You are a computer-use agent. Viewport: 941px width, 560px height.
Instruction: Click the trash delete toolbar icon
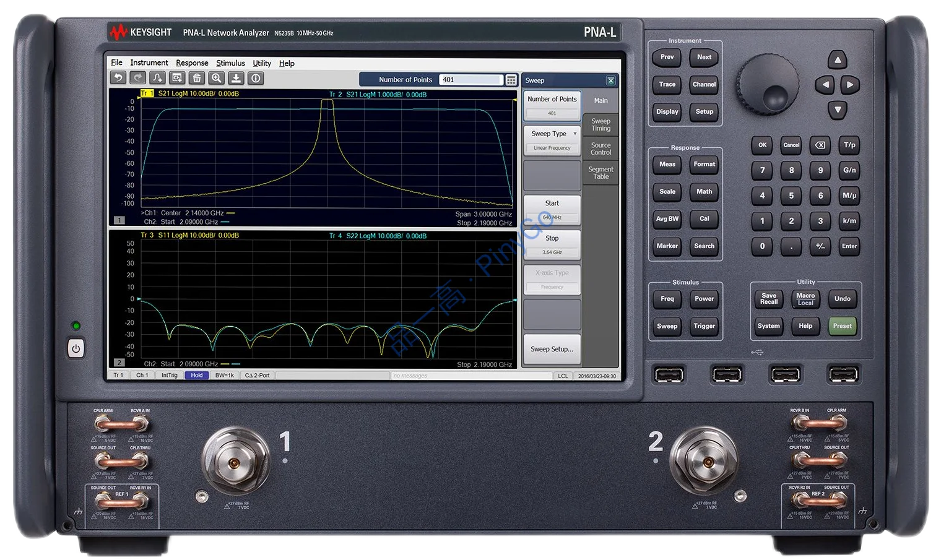pos(197,78)
